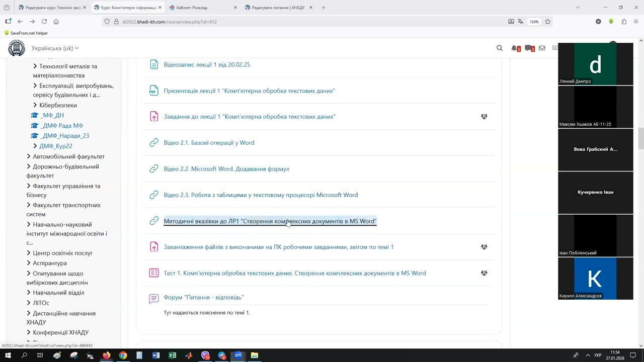Expand 'Факультет транспортних систем' node
The image size is (644, 362).
[29, 205]
